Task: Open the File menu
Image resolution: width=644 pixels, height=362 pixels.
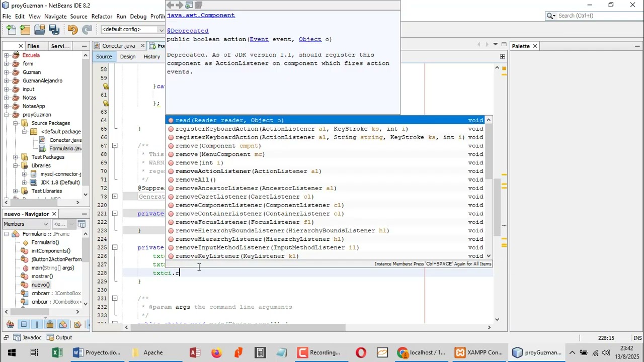Action: (x=7, y=16)
